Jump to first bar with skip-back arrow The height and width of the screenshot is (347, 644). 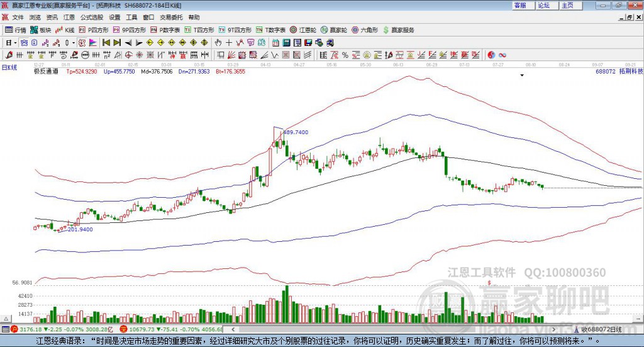pos(106,43)
